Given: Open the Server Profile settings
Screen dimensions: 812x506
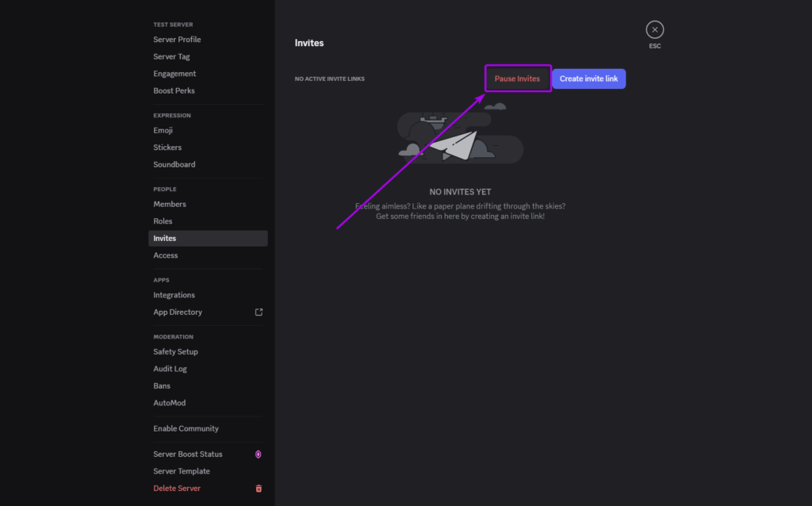Looking at the screenshot, I should [177, 39].
